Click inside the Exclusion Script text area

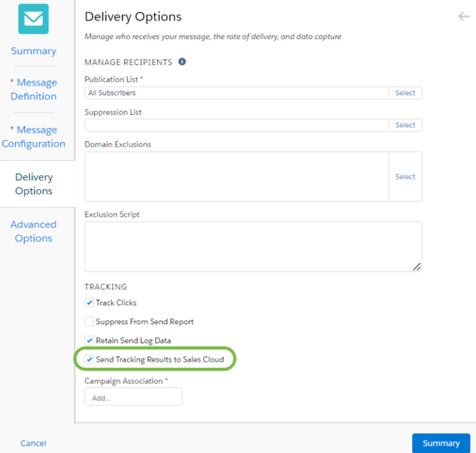tap(253, 247)
